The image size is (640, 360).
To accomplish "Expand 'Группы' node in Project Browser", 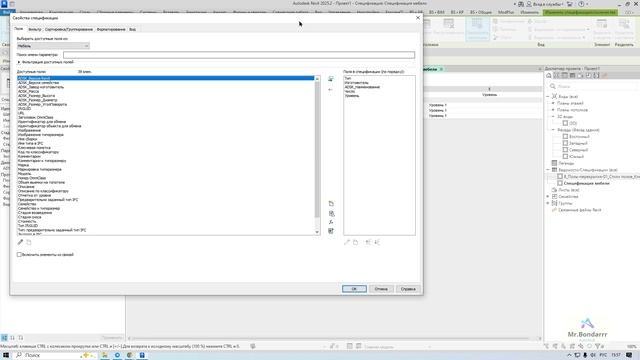I will [548, 203].
